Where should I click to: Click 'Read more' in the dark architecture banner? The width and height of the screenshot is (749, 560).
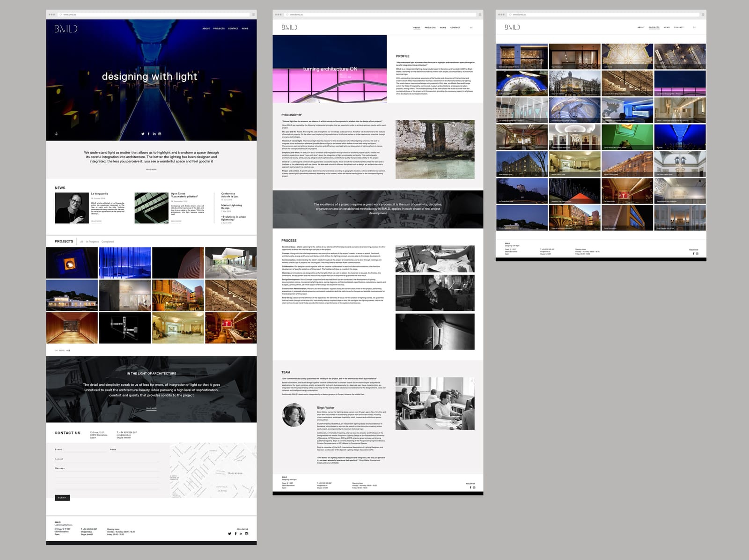pos(151,408)
